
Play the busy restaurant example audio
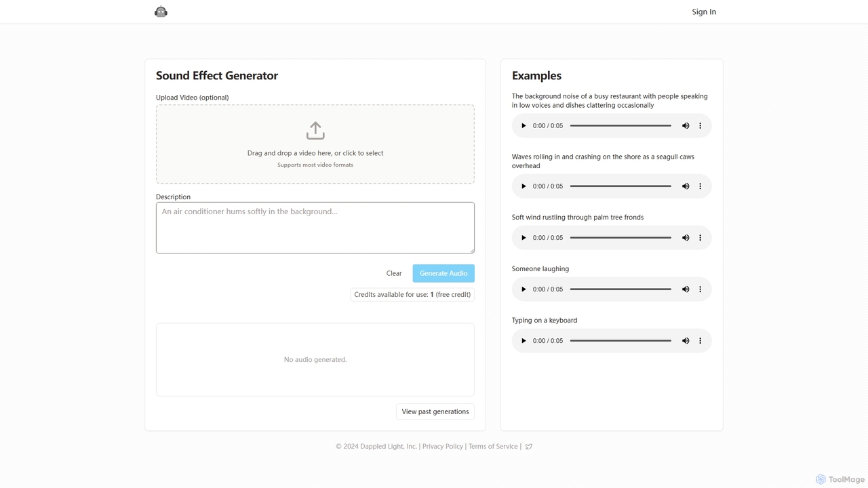[524, 125]
